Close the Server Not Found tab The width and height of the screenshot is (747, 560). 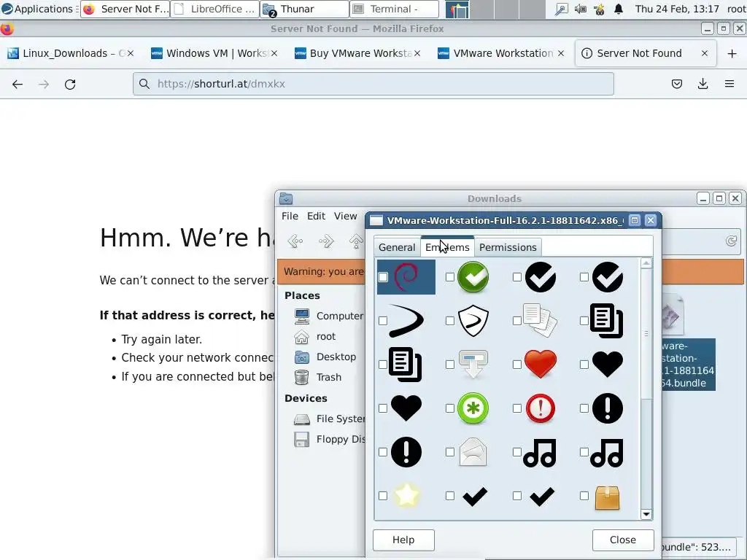[705, 53]
